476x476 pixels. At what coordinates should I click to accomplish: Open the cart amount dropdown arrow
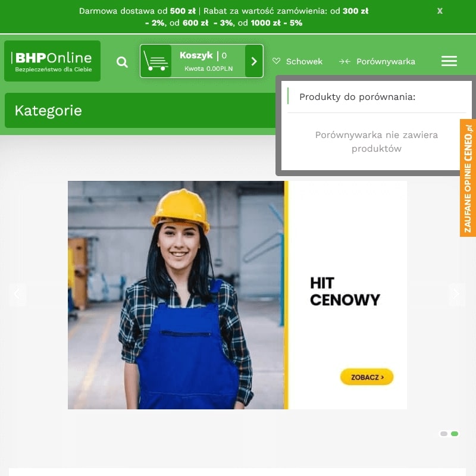pyautogui.click(x=253, y=61)
